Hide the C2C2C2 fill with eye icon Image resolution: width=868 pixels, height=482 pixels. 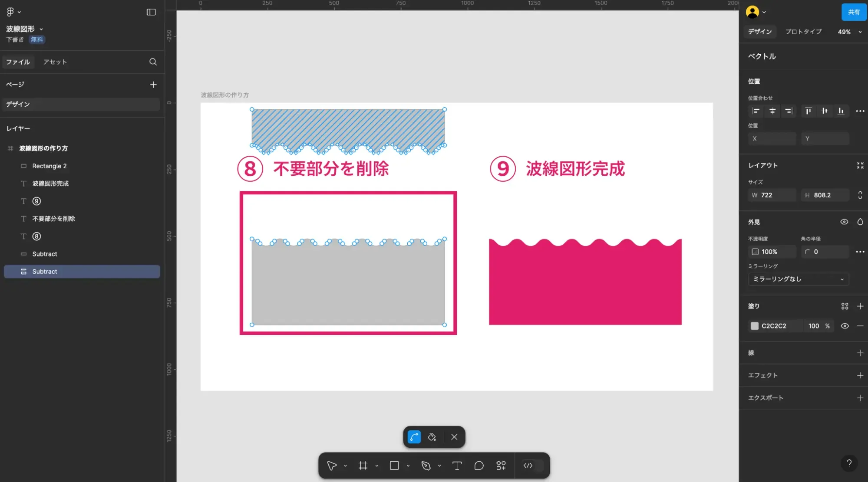845,326
